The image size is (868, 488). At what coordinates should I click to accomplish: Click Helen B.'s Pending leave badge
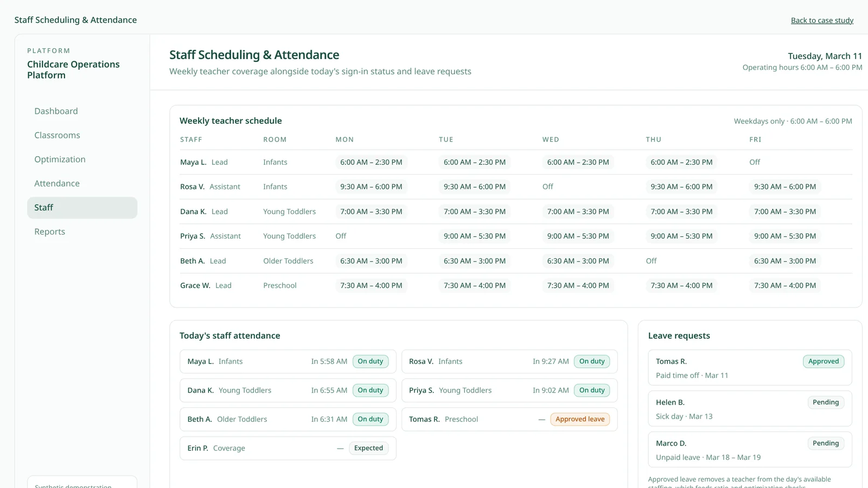click(826, 402)
